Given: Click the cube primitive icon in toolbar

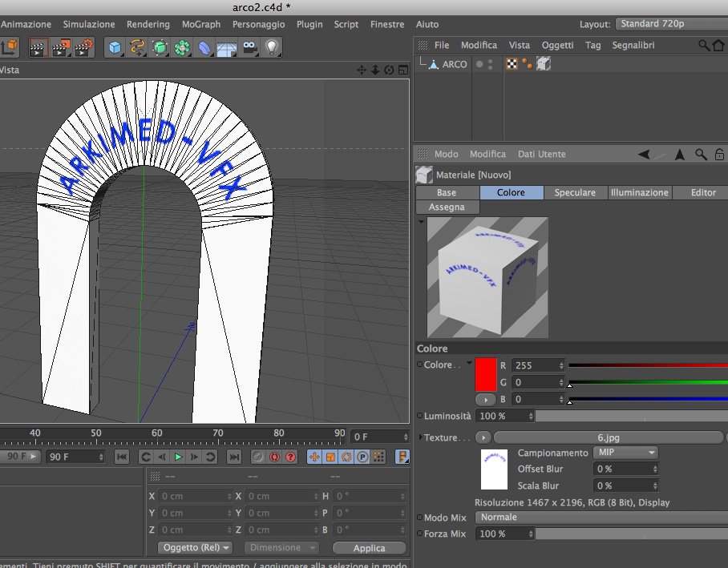Looking at the screenshot, I should 115,48.
